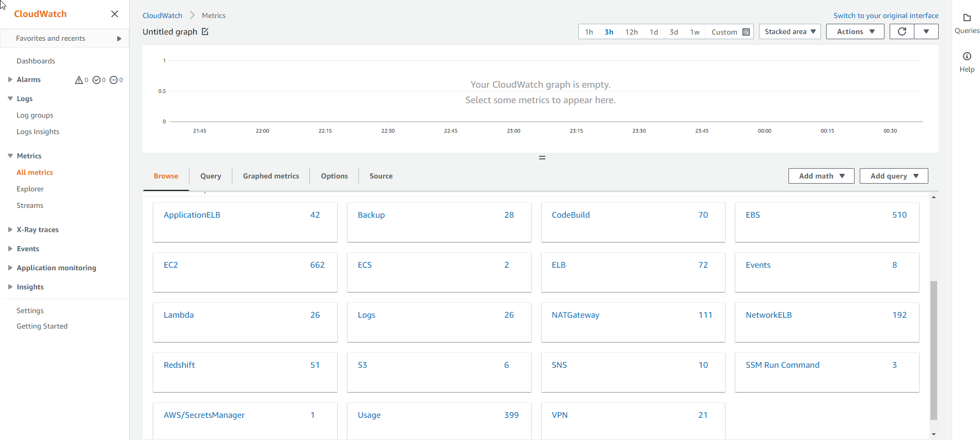Open the Graphed metrics tab
Image resolution: width=980 pixels, height=440 pixels.
[271, 176]
